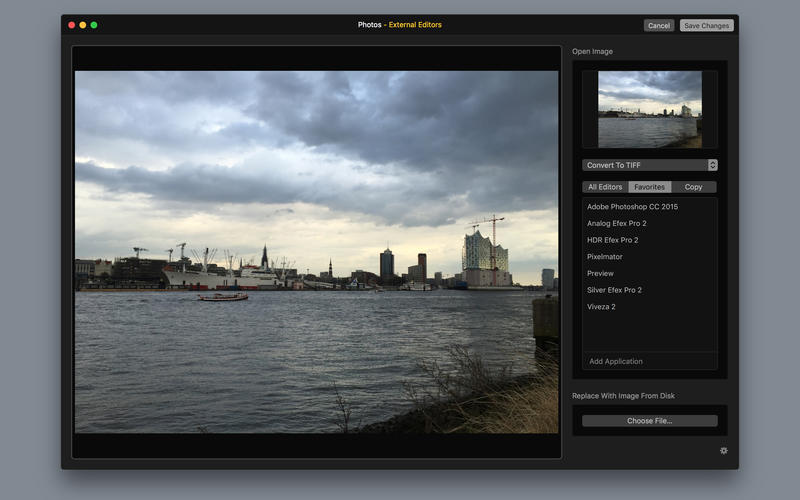Click the Convert To TIFF stepper arrows
Image resolution: width=800 pixels, height=500 pixels.
click(x=713, y=165)
